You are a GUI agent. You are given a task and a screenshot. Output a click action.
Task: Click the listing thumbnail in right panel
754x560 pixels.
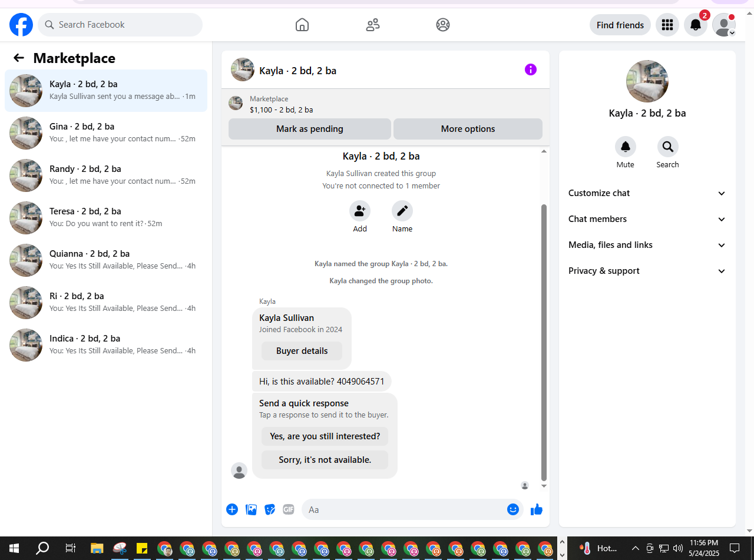coord(647,81)
